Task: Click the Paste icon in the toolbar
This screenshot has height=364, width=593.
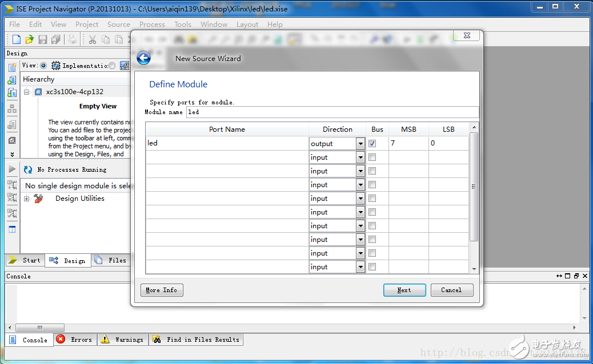Action: 120,39
